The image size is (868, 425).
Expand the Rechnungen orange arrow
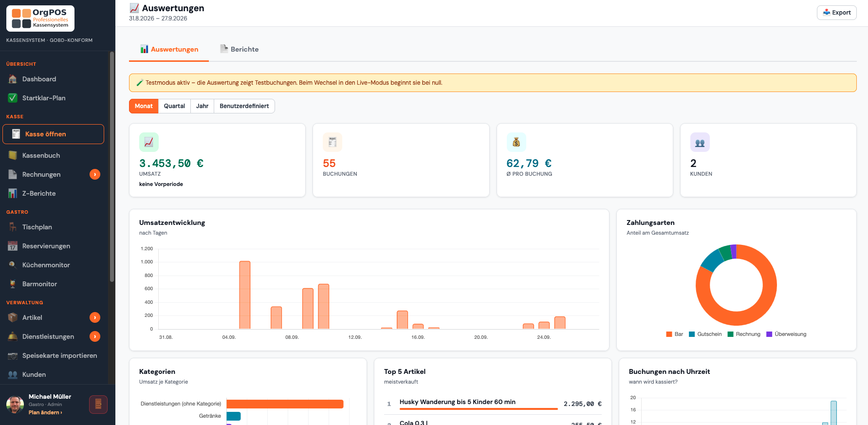95,174
